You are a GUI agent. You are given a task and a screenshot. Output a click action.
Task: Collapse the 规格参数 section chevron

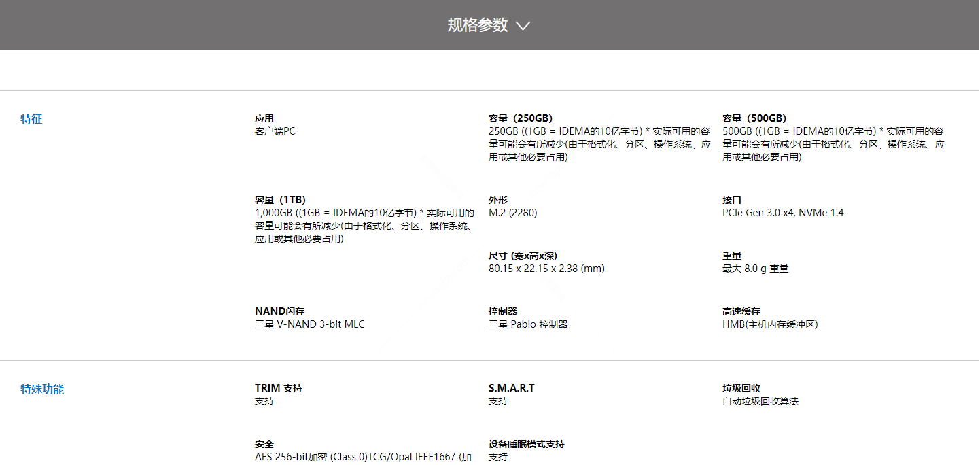[523, 26]
